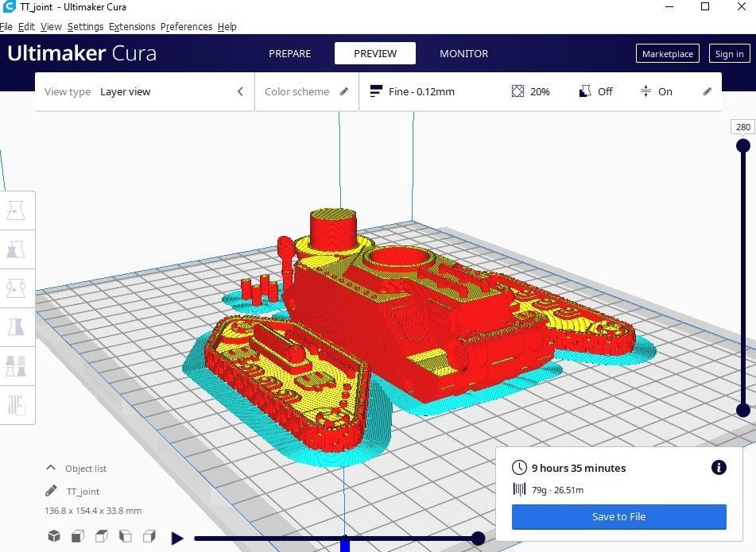Click the print time clock icon
This screenshot has width=756, height=552.
click(x=519, y=467)
